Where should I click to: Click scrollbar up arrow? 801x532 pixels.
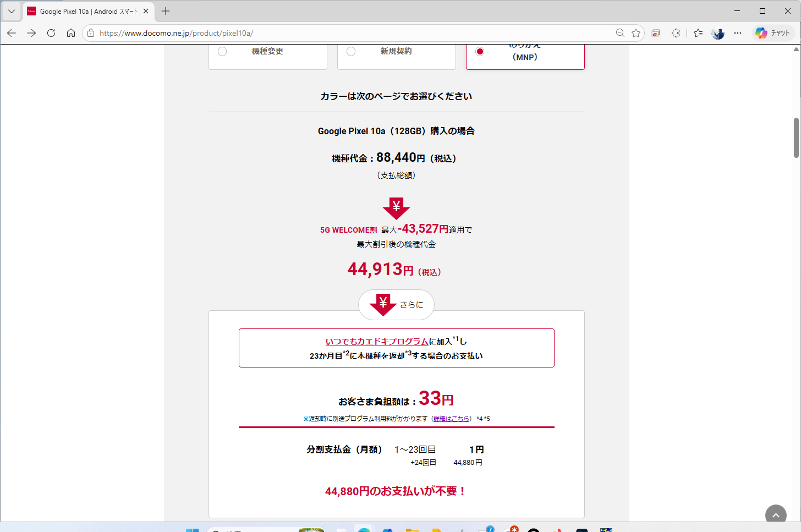pos(796,49)
